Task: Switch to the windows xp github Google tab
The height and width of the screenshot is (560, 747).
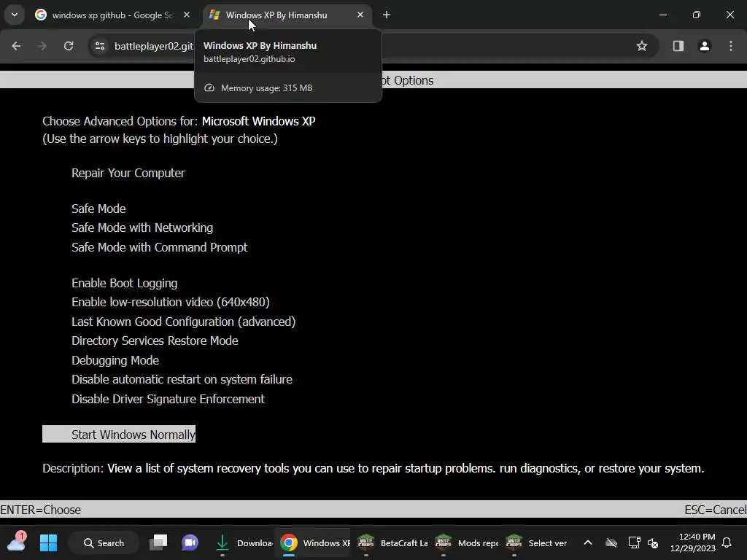Action: 112,15
